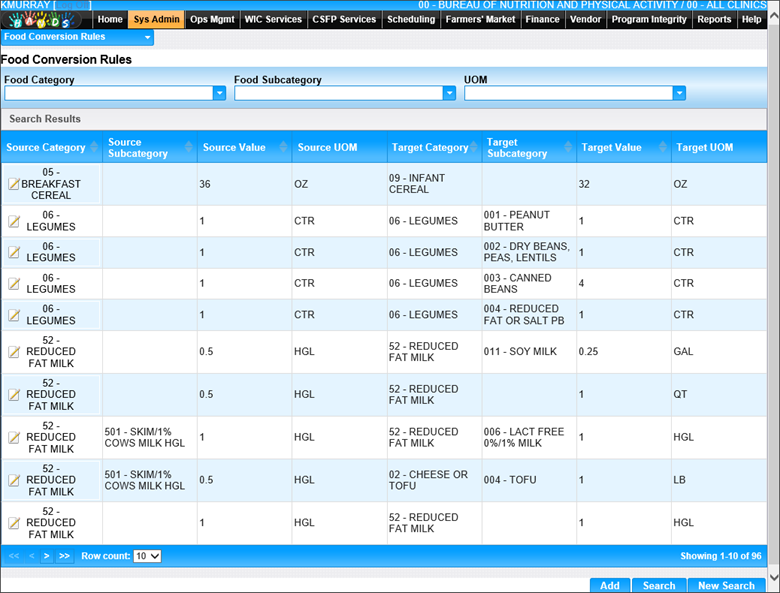Open Food Category dropdown

pos(219,93)
